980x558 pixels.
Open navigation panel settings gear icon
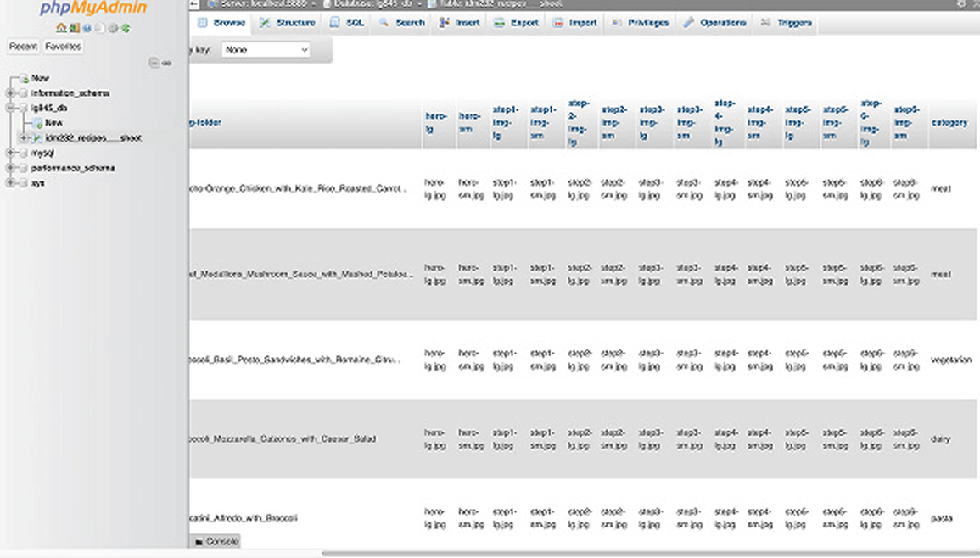pyautogui.click(x=113, y=28)
